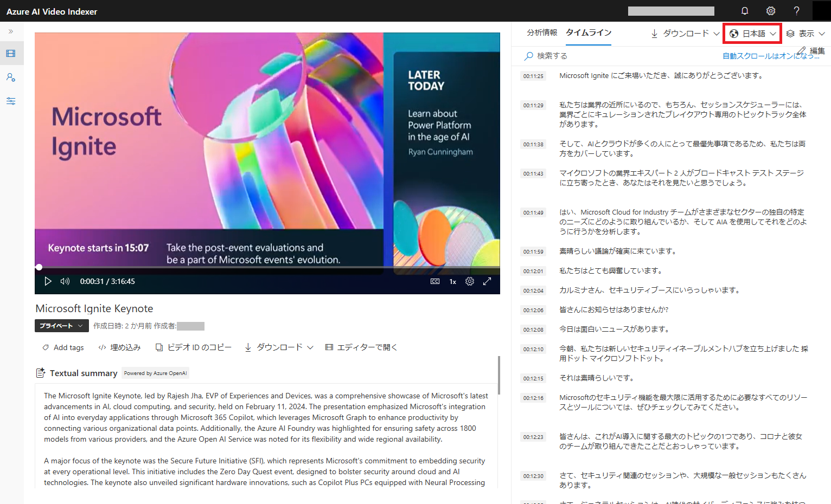
Task: Click 皆さんにお知らせはありませんか?
Action: pyautogui.click(x=614, y=309)
